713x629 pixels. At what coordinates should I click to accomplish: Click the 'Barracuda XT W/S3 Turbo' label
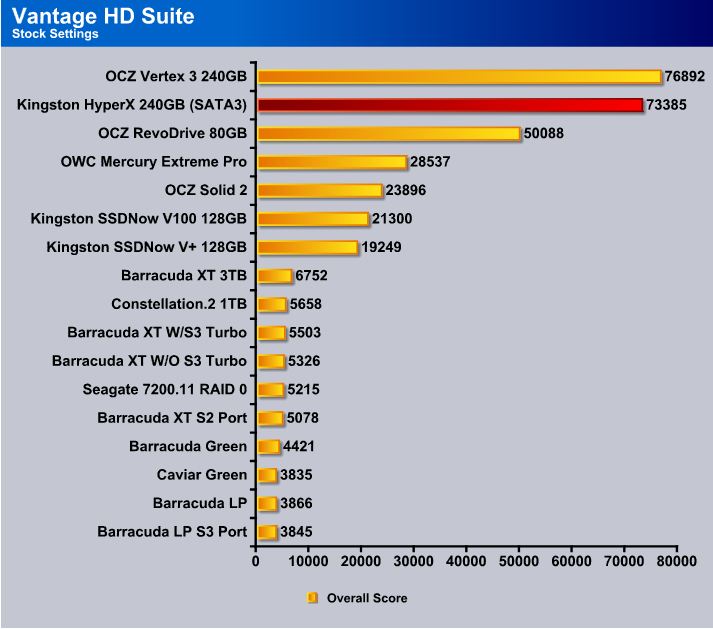(x=157, y=332)
